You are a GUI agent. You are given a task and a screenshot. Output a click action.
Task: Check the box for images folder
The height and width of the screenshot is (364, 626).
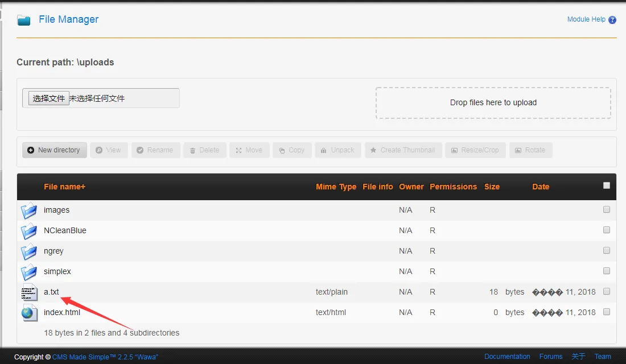pyautogui.click(x=607, y=209)
